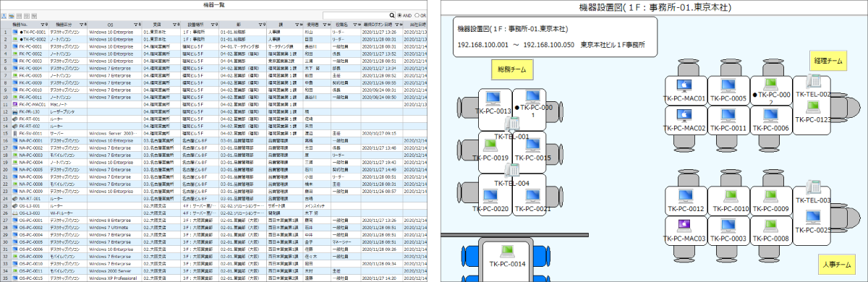Viewport: 868px width, 282px height.
Task: Click the first toolbar icon above the device list
Action: click(5, 15)
